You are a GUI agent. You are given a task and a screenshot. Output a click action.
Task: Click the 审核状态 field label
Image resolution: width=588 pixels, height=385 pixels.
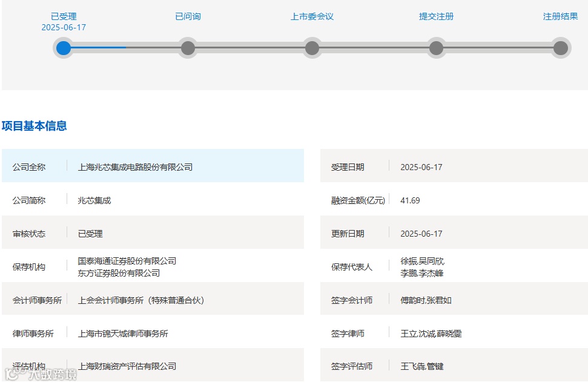tap(29, 234)
